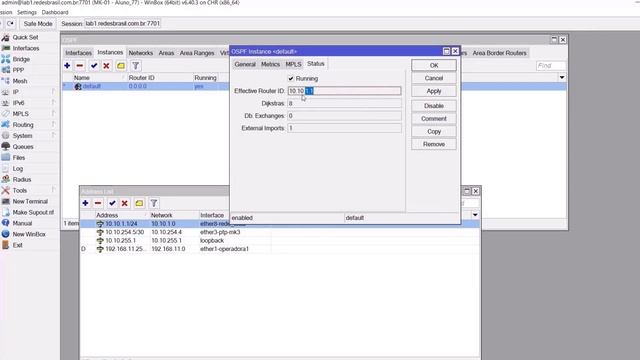This screenshot has width=640, height=360.
Task: Open Bridge menu item
Action: click(x=21, y=59)
